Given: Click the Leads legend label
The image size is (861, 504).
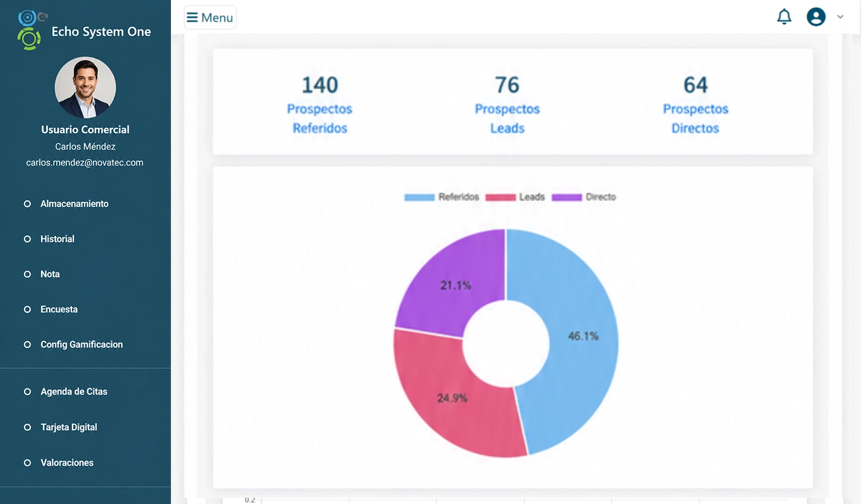Looking at the screenshot, I should click(532, 197).
